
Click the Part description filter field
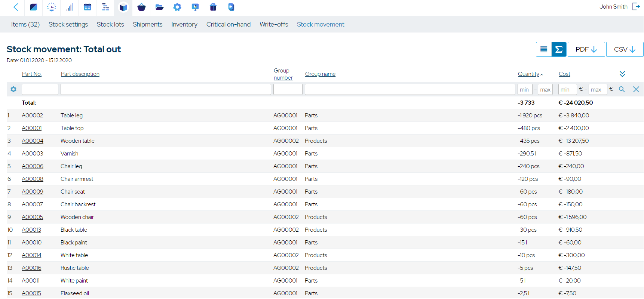[x=166, y=89]
